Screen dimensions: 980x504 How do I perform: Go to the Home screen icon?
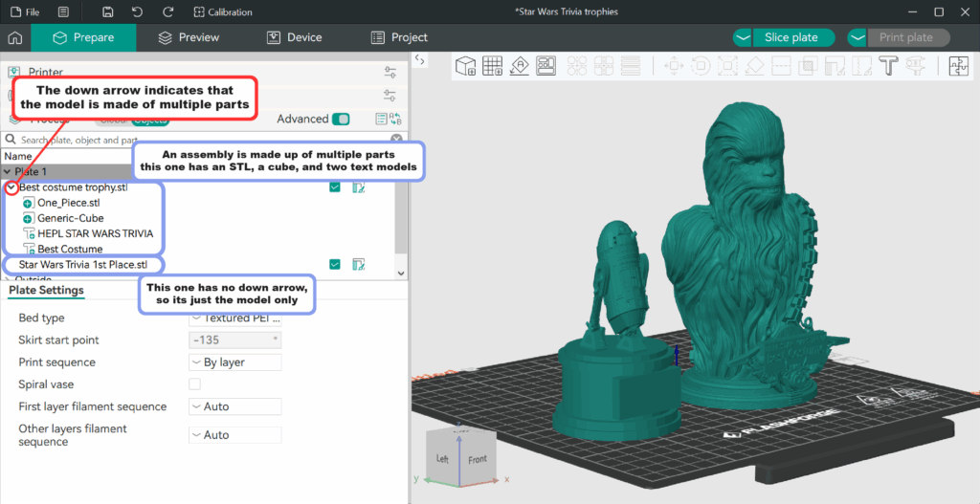[15, 37]
